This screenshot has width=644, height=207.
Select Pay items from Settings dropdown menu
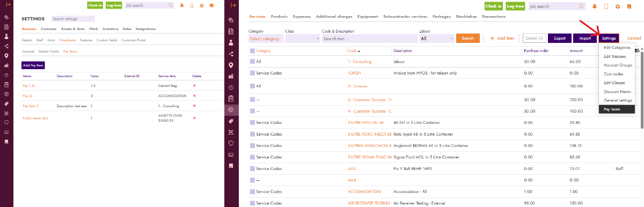(x=617, y=109)
